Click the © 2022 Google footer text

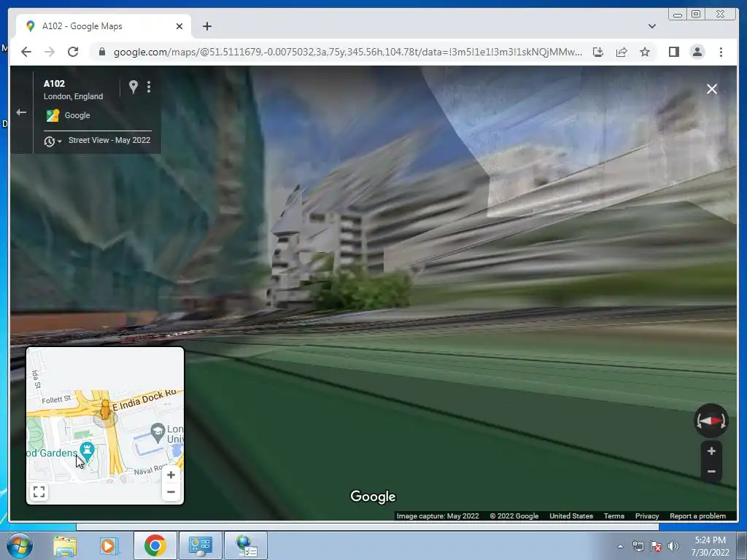point(514,516)
